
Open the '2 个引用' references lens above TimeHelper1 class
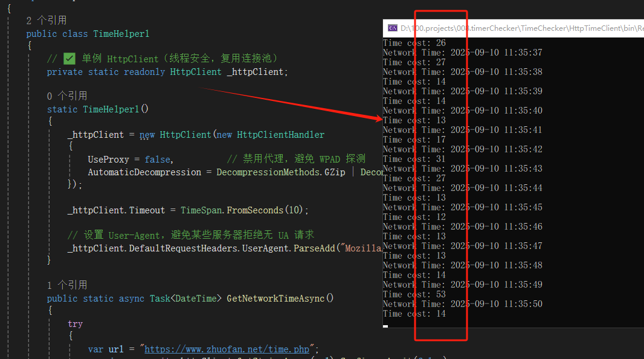(x=47, y=21)
